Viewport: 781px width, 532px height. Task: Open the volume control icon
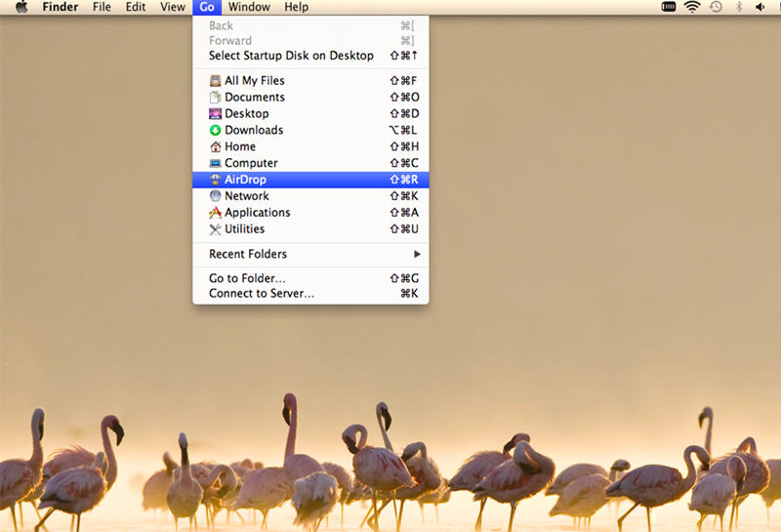pos(760,7)
